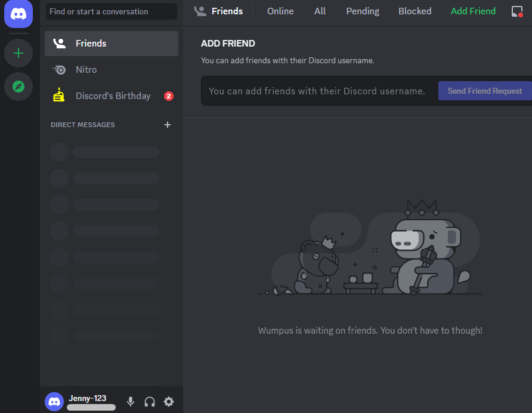Click the DIRECT MESSAGES header label

82,125
